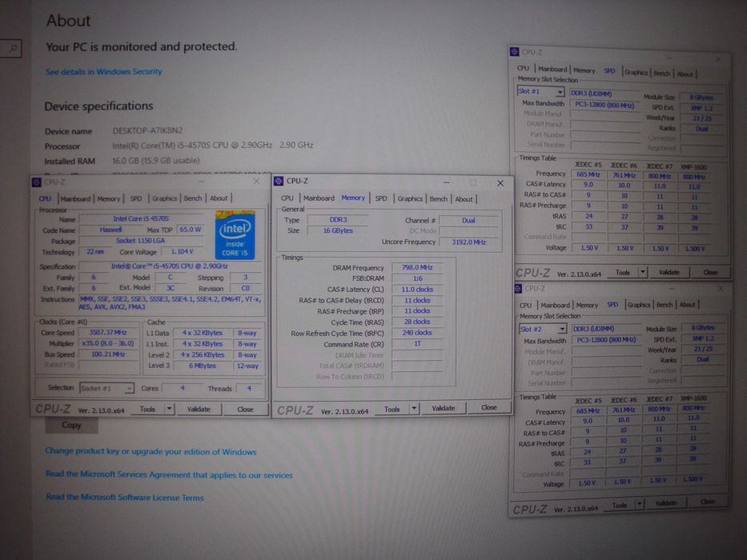Open About tab in Slot #2 SPD window

687,305
